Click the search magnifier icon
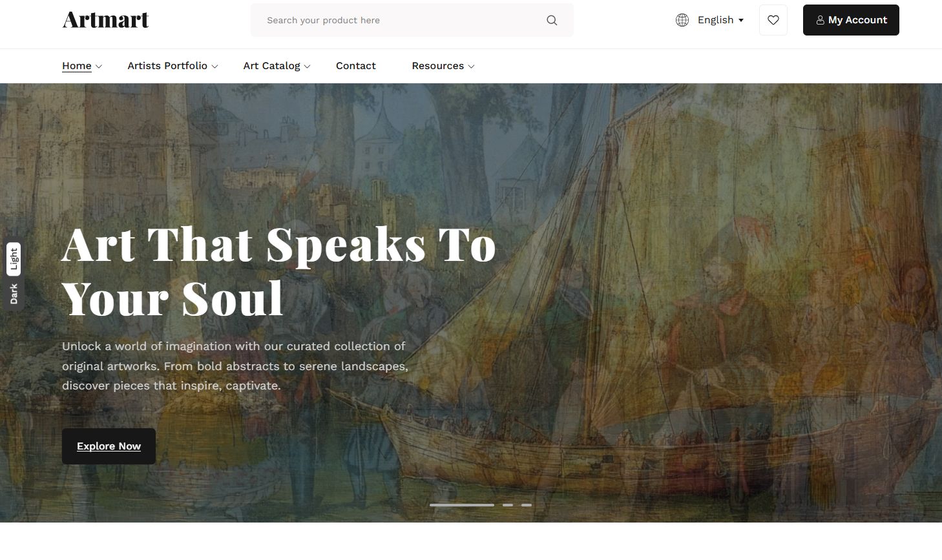The width and height of the screenshot is (942, 560). [x=552, y=20]
